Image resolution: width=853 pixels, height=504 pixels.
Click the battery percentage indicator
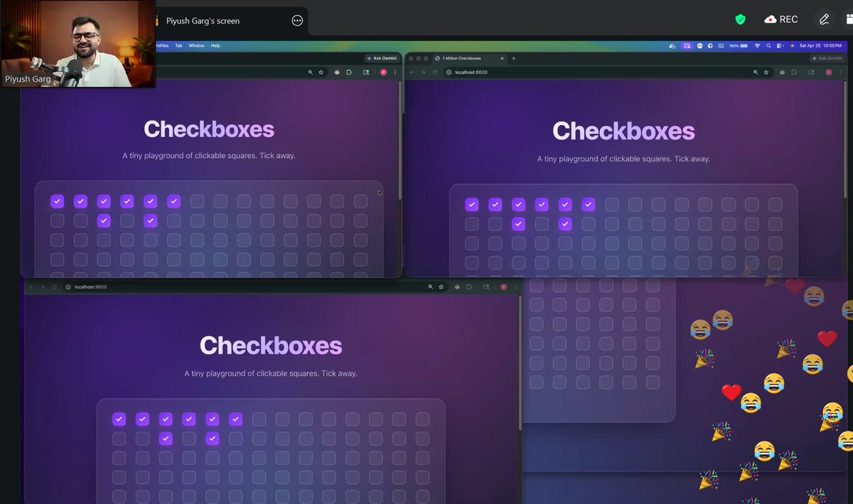(735, 45)
